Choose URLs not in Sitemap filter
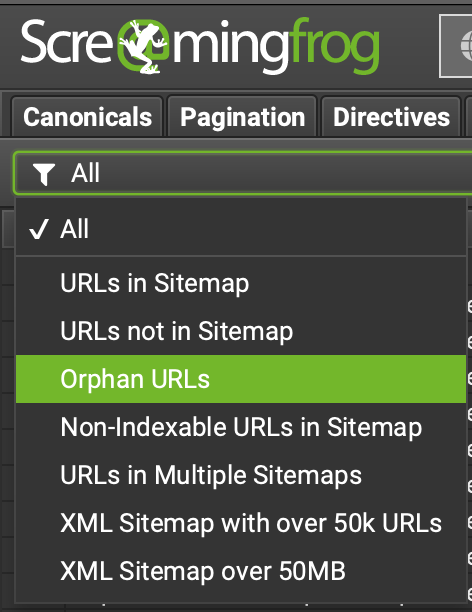This screenshot has height=612, width=472. [241, 331]
